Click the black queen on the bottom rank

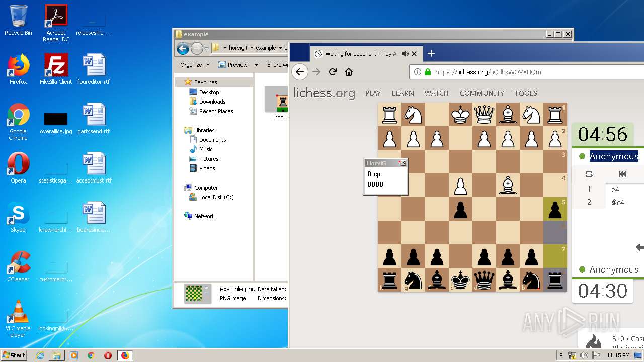coord(484,280)
